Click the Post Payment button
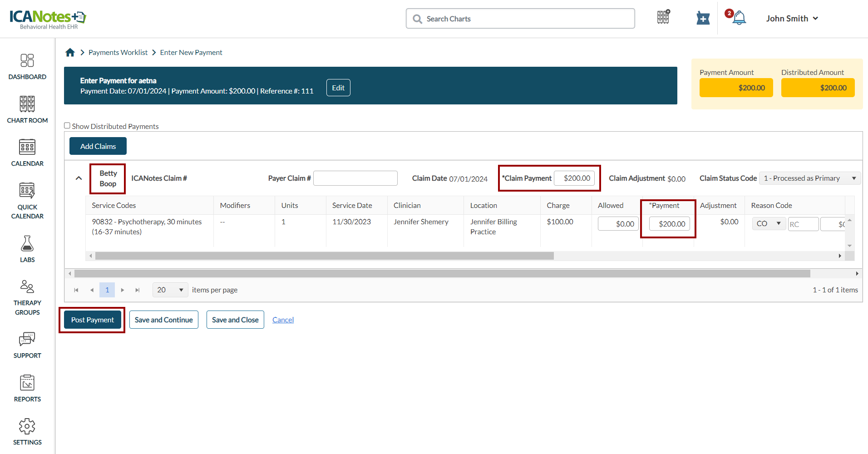This screenshot has height=454, width=868. tap(93, 320)
